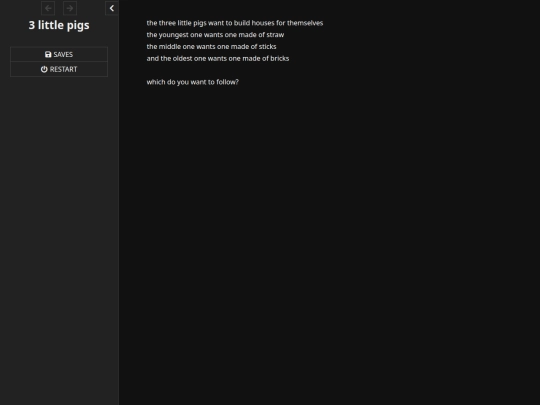
Task: Open the SAVES menu
Action: click(59, 54)
